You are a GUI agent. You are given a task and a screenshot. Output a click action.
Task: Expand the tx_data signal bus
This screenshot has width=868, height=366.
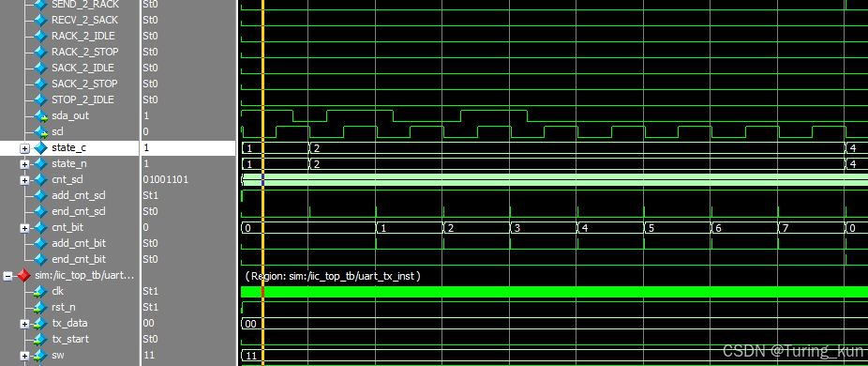tap(24, 323)
